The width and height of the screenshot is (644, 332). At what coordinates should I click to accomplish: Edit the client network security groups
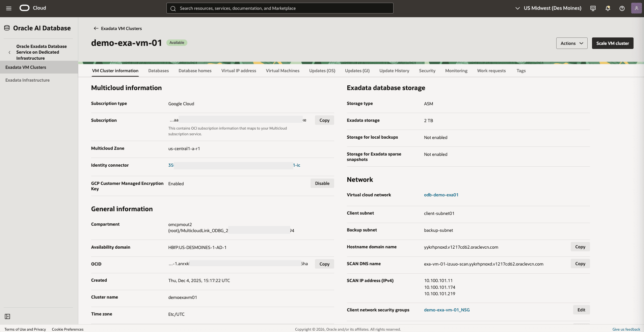point(581,310)
